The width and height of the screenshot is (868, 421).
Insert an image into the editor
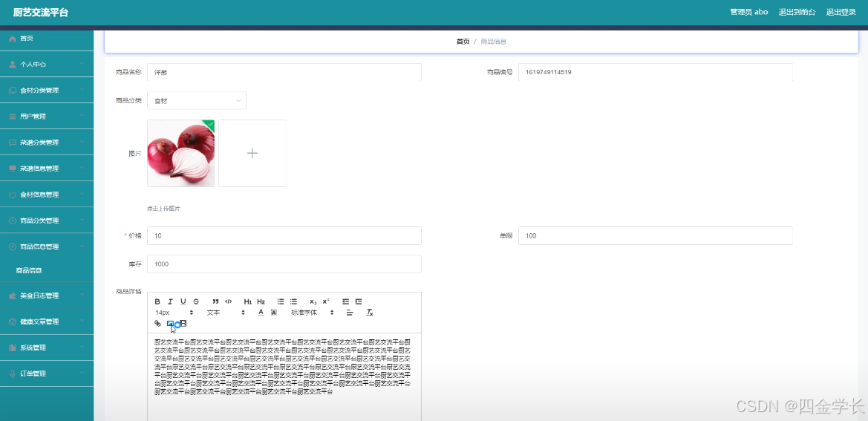point(170,324)
